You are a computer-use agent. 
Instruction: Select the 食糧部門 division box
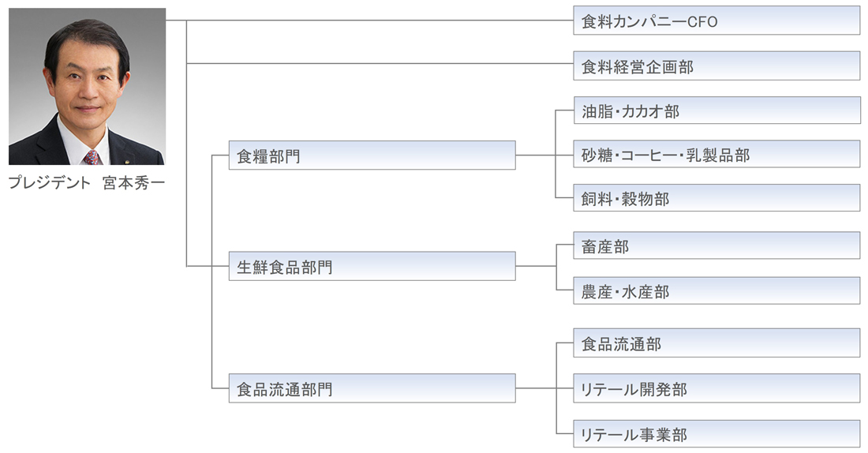click(372, 155)
